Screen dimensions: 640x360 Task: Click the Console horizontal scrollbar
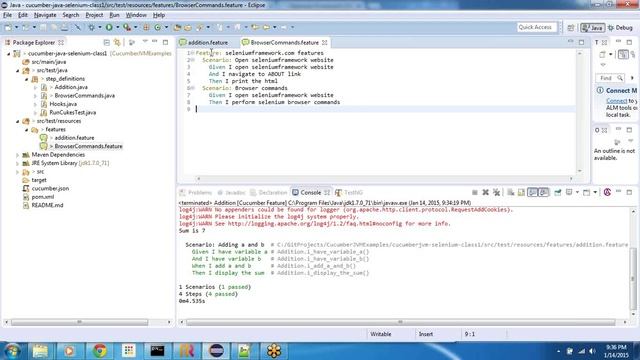tap(401, 322)
